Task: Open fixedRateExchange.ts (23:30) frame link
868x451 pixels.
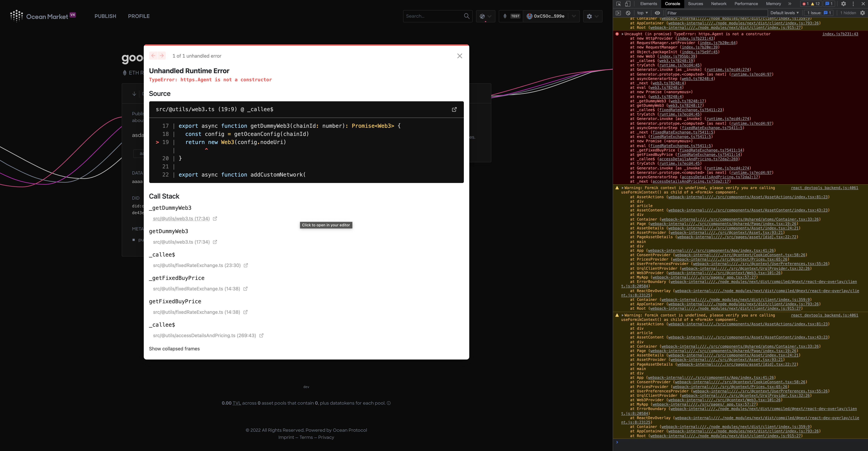Action: pos(197,265)
